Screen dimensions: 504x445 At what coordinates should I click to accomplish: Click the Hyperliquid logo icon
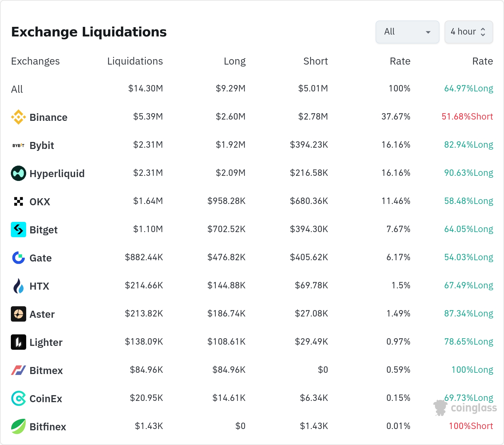19,173
